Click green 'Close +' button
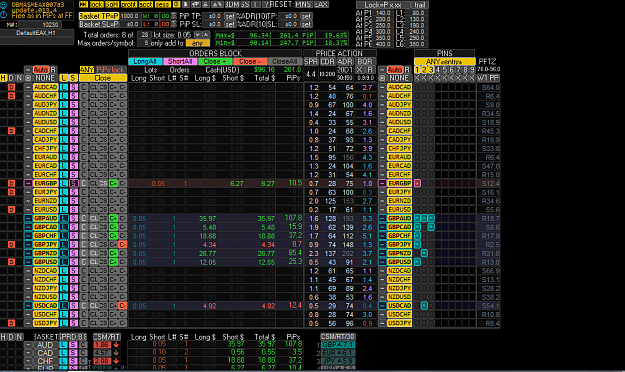 click(x=215, y=61)
